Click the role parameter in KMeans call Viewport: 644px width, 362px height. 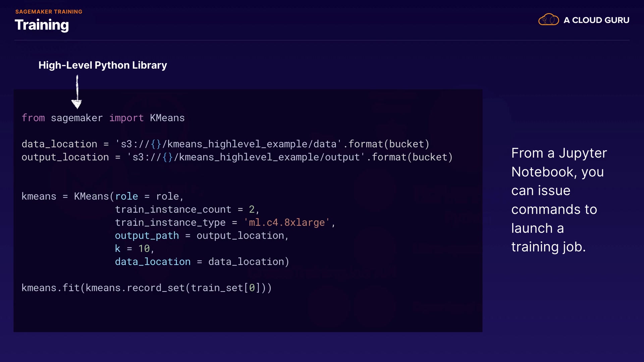pos(126,196)
